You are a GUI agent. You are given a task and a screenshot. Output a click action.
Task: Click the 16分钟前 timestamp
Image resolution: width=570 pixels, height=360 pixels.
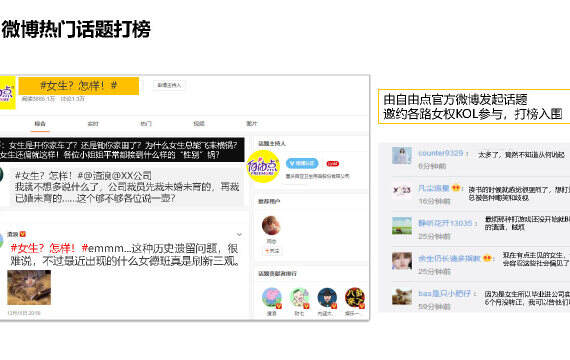coord(434,201)
